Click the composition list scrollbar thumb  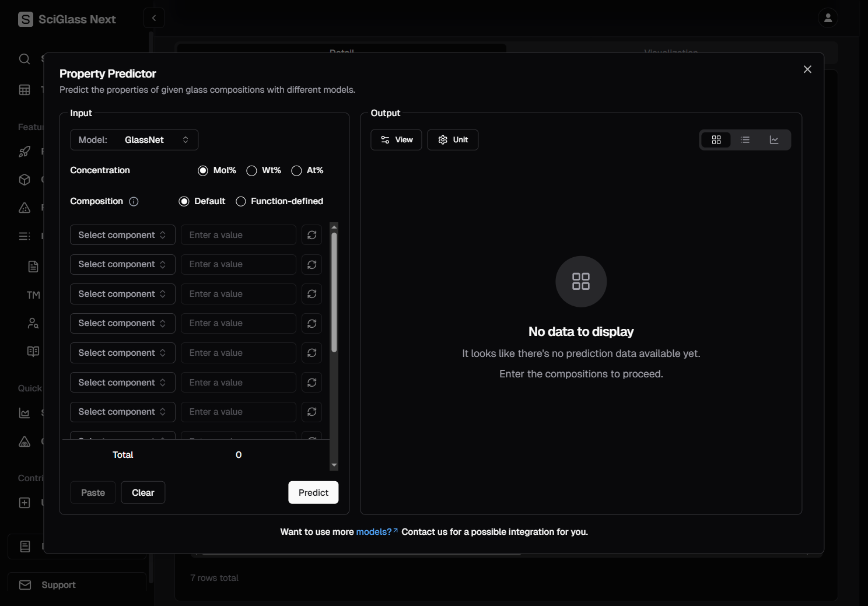point(334,292)
